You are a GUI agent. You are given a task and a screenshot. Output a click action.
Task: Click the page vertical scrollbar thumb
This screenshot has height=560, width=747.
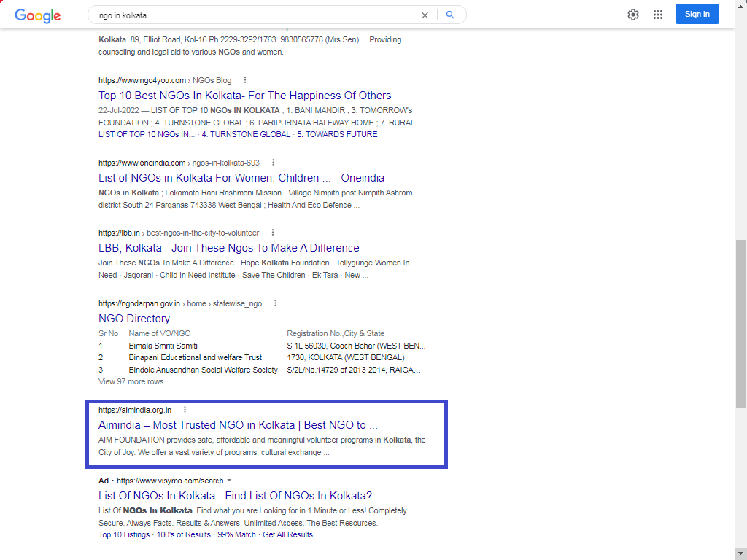(x=740, y=324)
